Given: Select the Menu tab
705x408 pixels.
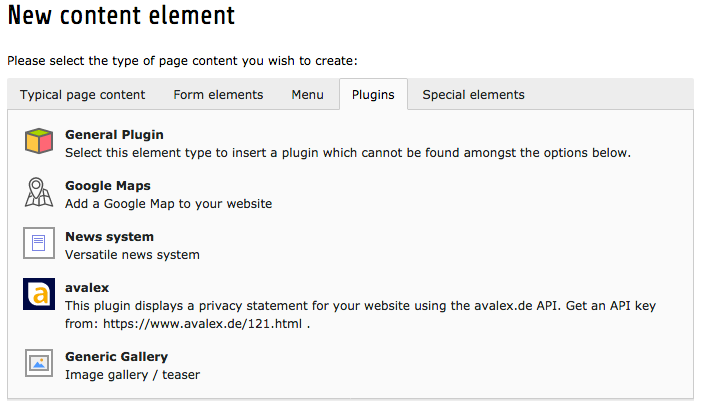Looking at the screenshot, I should tap(308, 95).
